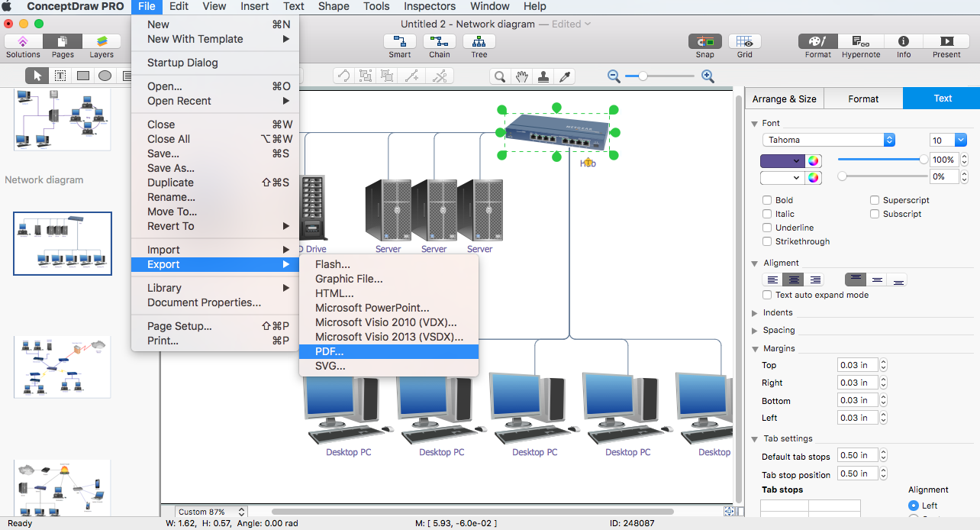This screenshot has height=530, width=980.
Task: Click the rotate tool icon
Action: tap(343, 76)
